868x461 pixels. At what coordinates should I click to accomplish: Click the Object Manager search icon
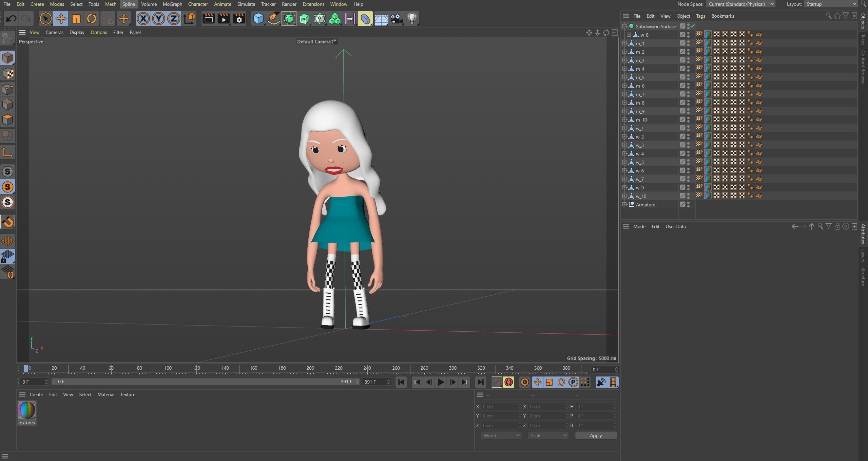pos(829,16)
